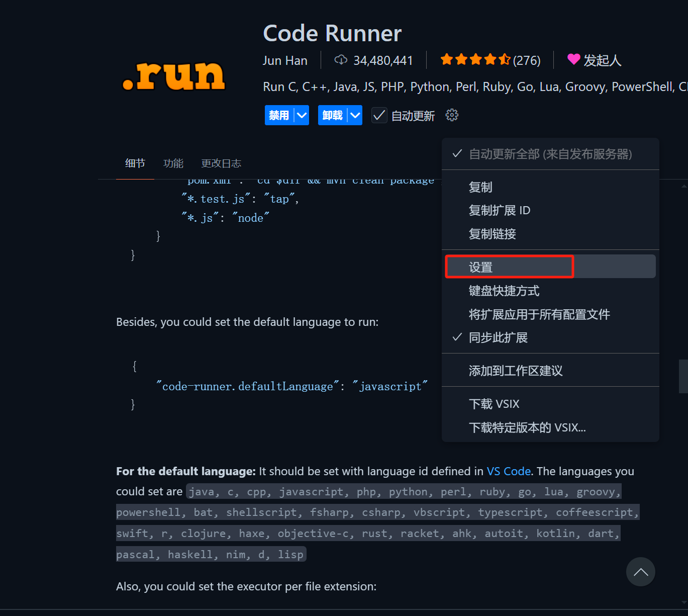Click the language list line starting with 'pascal'
The width and height of the screenshot is (688, 616).
click(211, 555)
